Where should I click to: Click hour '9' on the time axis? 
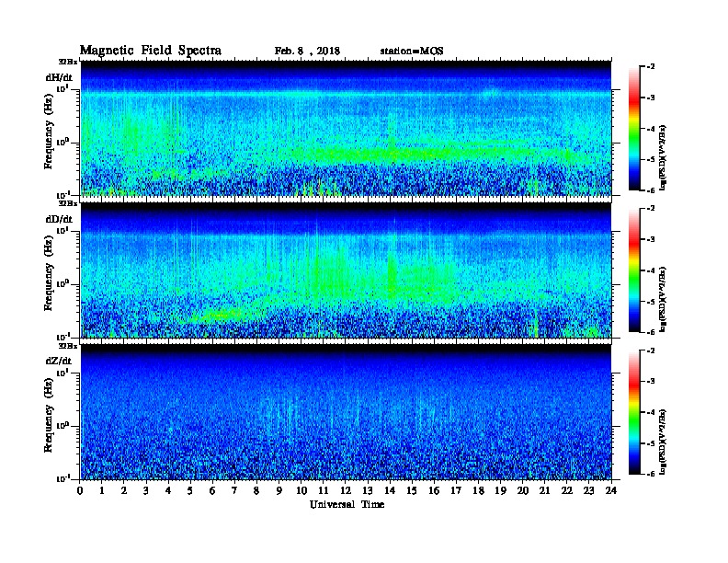tap(279, 491)
